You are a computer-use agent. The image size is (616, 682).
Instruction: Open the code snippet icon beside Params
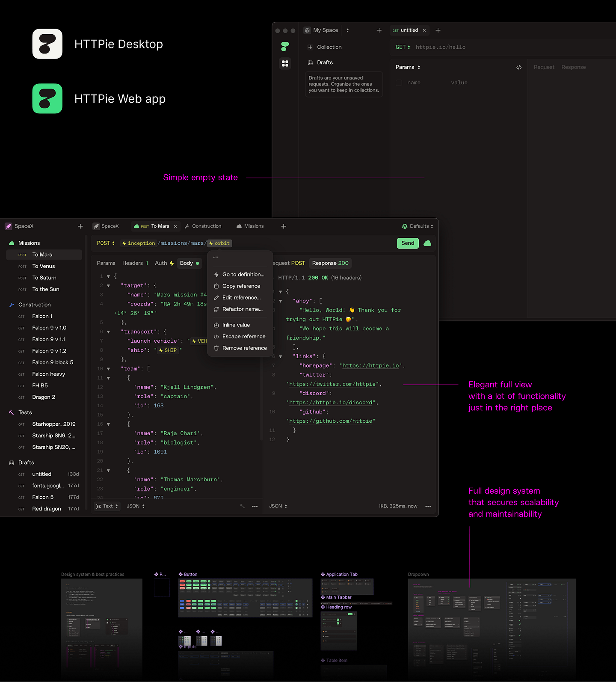519,67
